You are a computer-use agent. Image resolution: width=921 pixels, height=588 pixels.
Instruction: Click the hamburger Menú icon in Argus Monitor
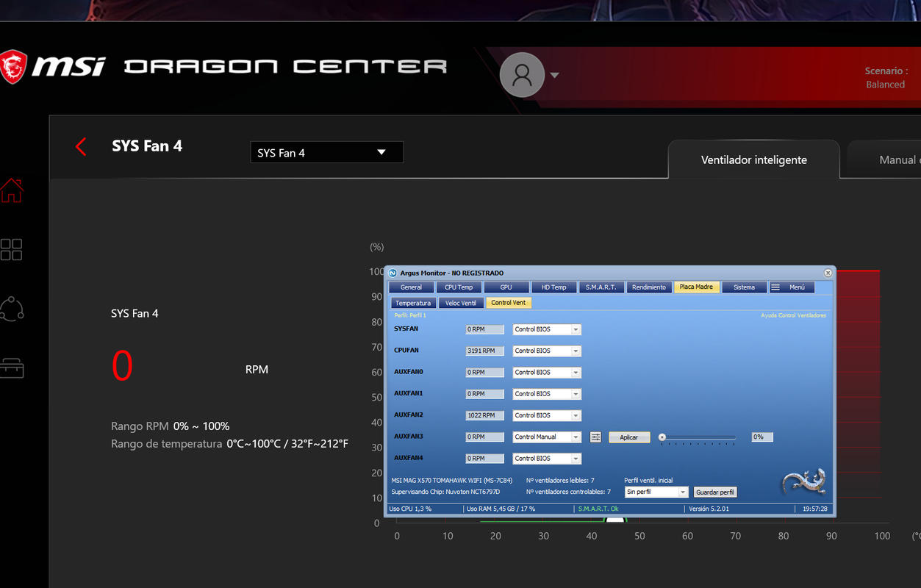(x=775, y=287)
